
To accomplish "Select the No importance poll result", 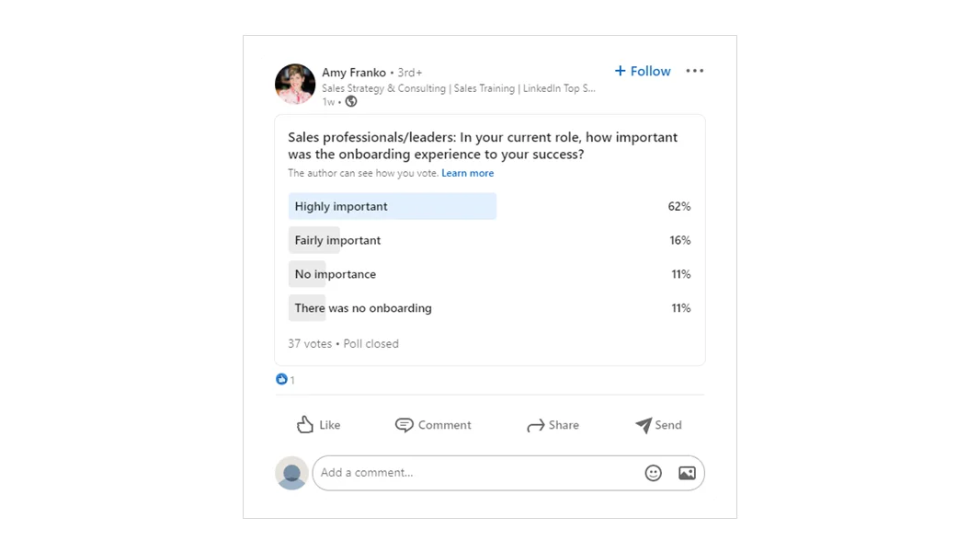I will tap(489, 274).
